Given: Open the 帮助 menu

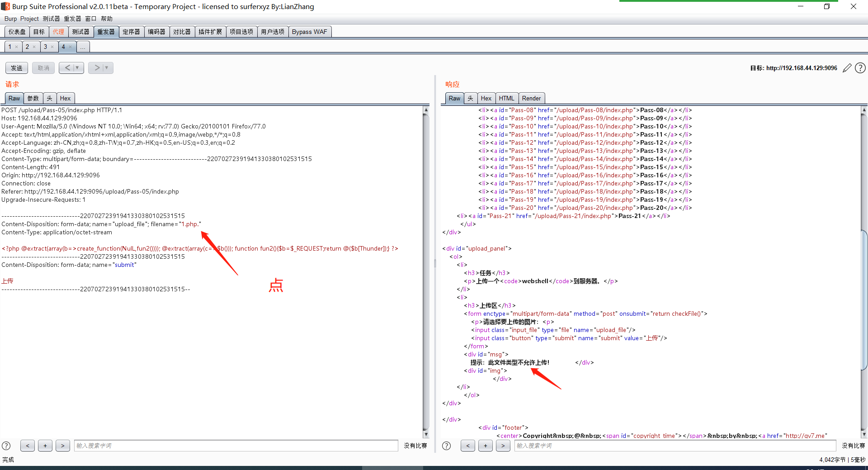Looking at the screenshot, I should pos(107,19).
